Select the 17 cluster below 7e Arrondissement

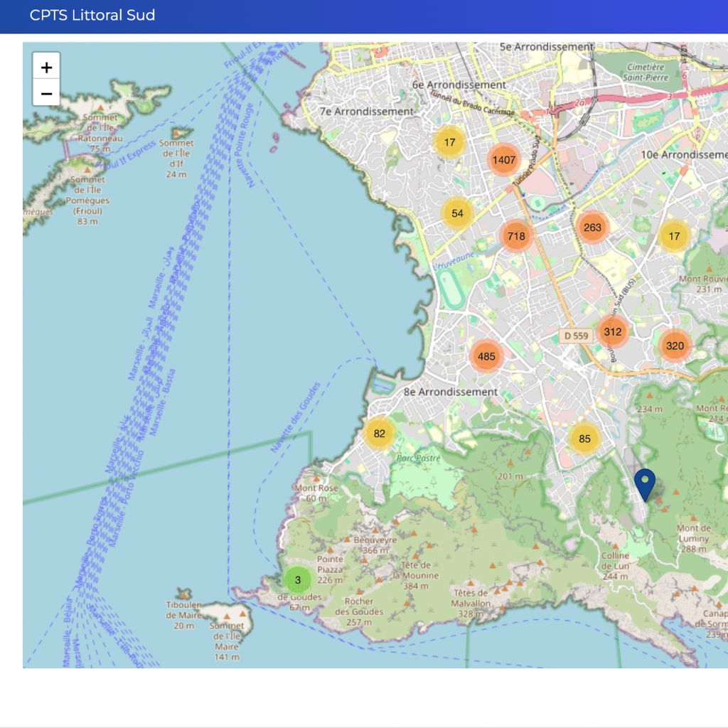pos(449,142)
